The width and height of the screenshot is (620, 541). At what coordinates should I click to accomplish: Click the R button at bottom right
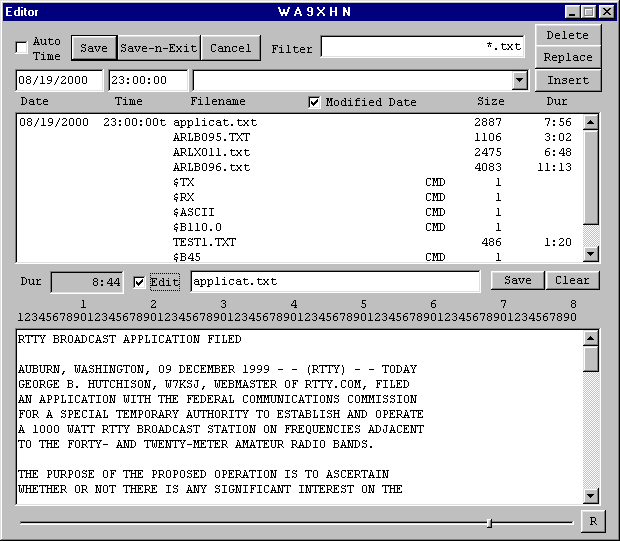click(x=593, y=521)
